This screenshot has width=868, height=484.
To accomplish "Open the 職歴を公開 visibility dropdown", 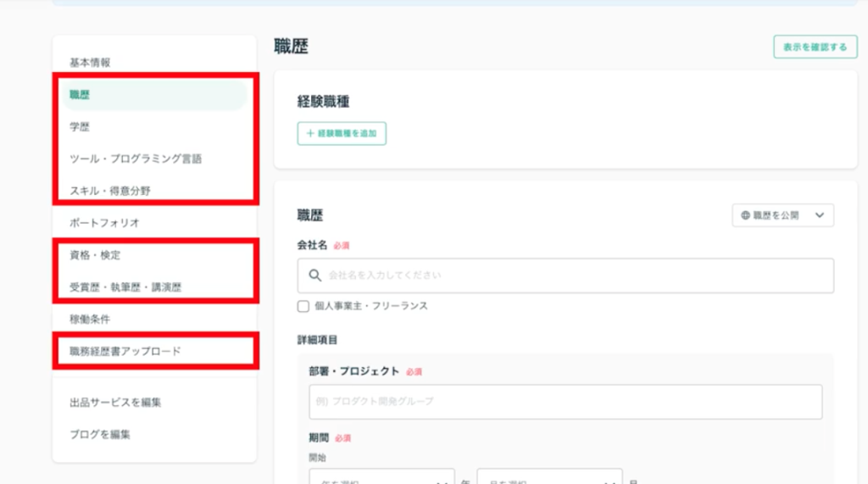I will pyautogui.click(x=782, y=215).
